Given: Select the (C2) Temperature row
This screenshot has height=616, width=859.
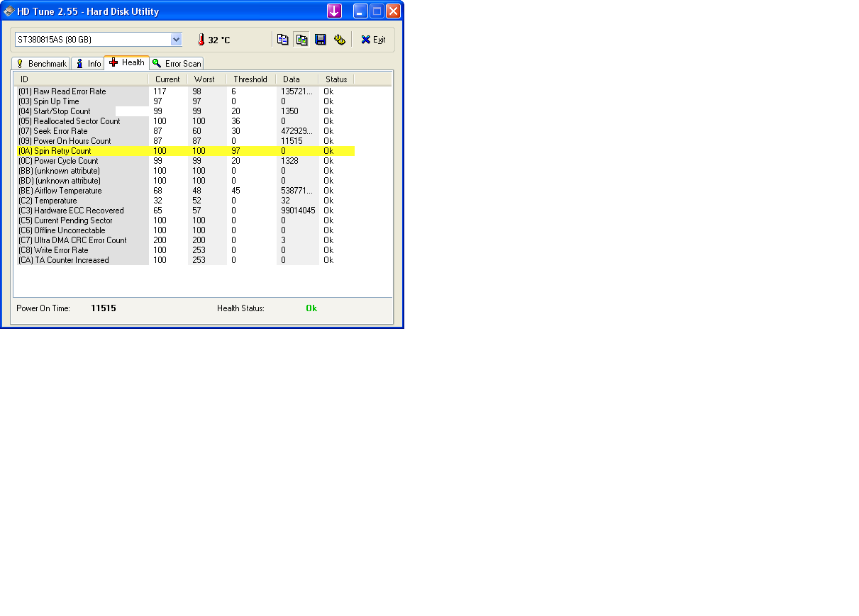Looking at the screenshot, I should pyautogui.click(x=185, y=201).
